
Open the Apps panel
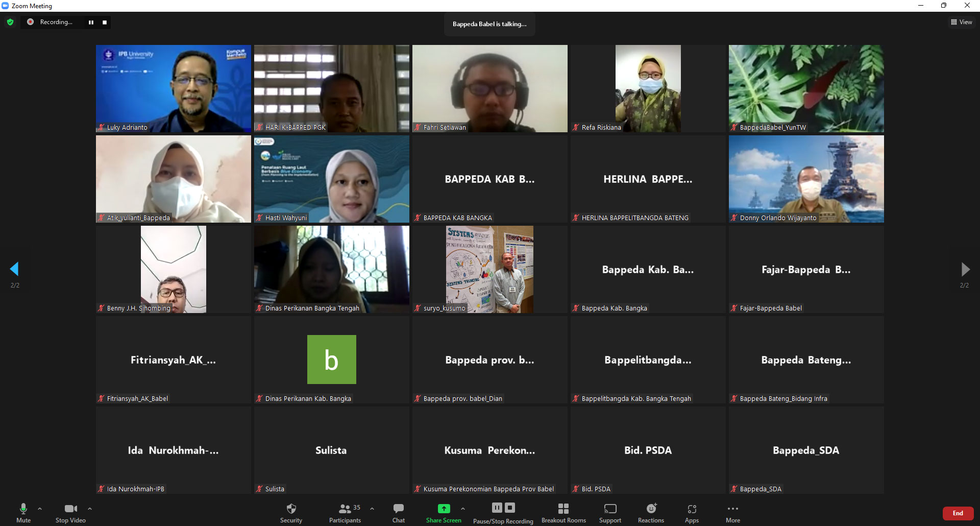(x=692, y=512)
